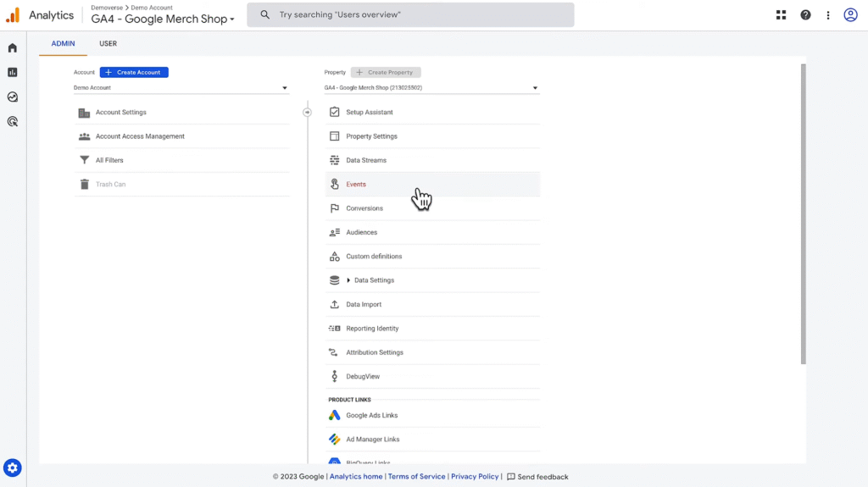Open Audiences in property column
This screenshot has height=487, width=868.
[x=433, y=232]
